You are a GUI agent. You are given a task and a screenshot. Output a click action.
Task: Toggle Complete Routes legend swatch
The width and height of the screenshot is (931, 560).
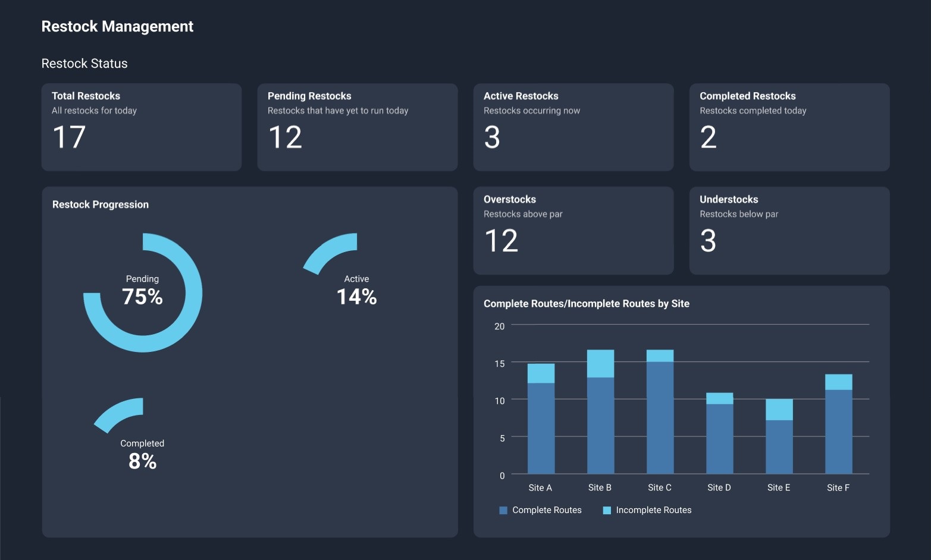[503, 511]
